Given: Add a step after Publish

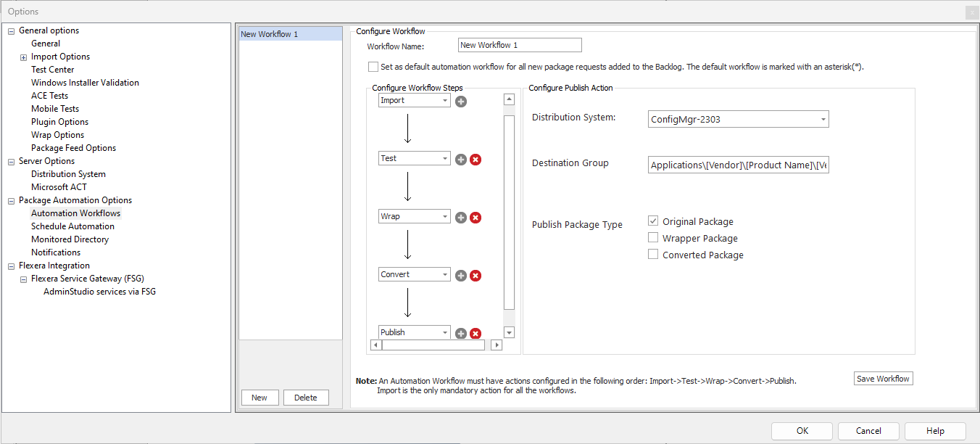Looking at the screenshot, I should [x=461, y=334].
